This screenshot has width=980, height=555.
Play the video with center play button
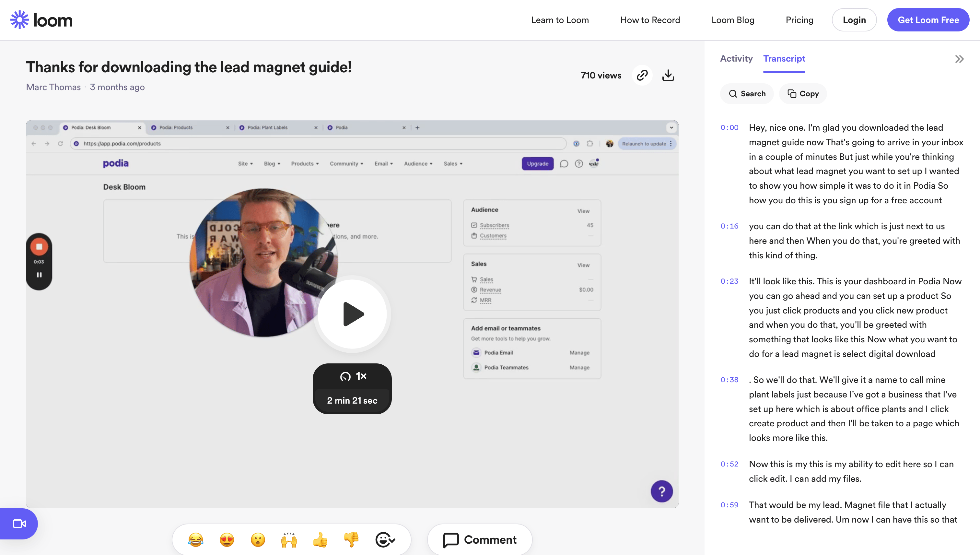(x=353, y=314)
